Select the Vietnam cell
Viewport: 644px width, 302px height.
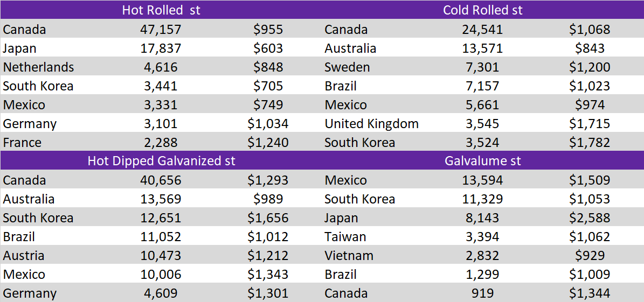[x=349, y=256]
